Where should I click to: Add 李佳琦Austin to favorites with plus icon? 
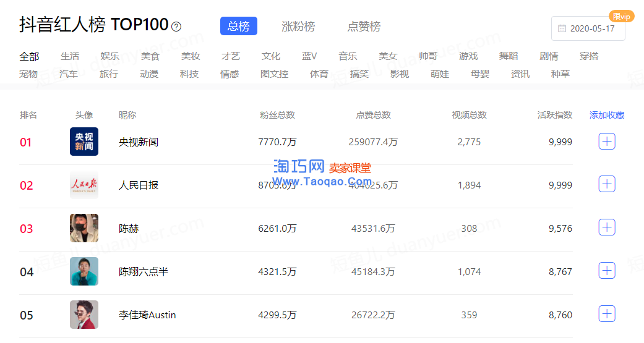607,314
